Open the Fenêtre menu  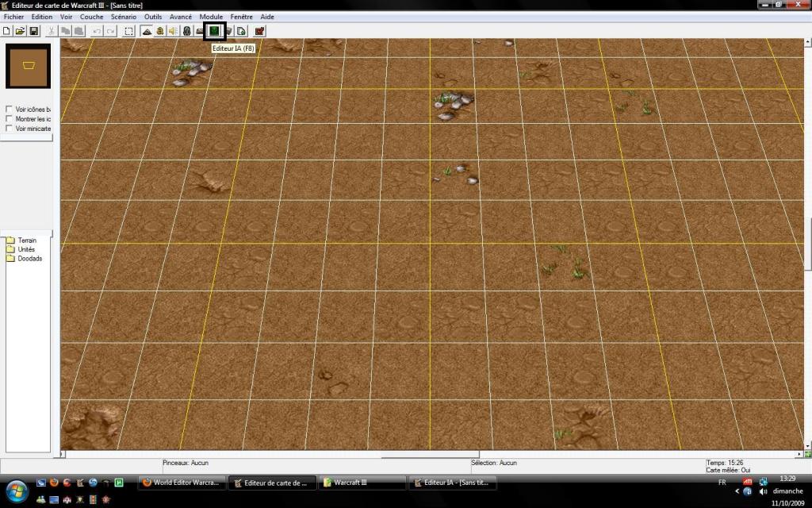click(x=242, y=17)
